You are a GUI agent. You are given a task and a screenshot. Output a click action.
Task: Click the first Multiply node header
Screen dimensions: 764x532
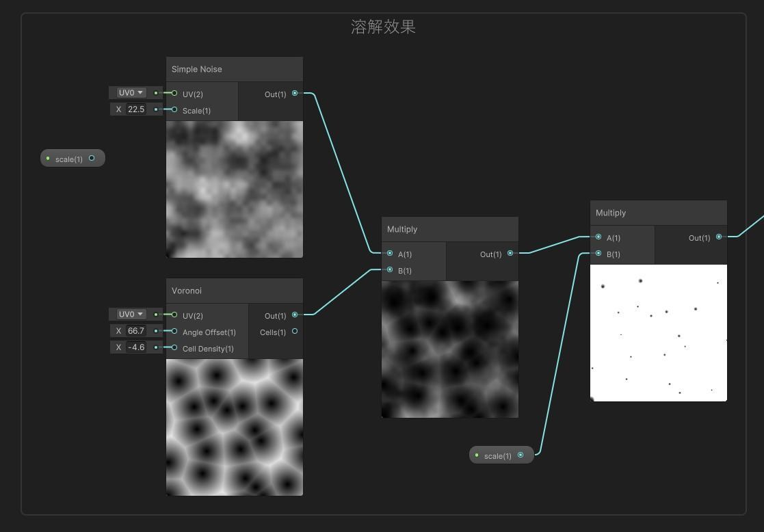tap(449, 228)
